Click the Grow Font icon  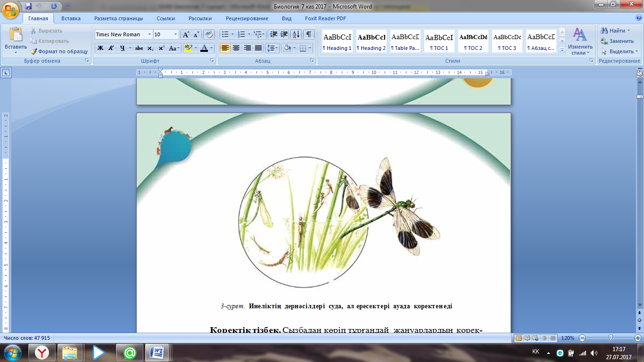(x=186, y=34)
